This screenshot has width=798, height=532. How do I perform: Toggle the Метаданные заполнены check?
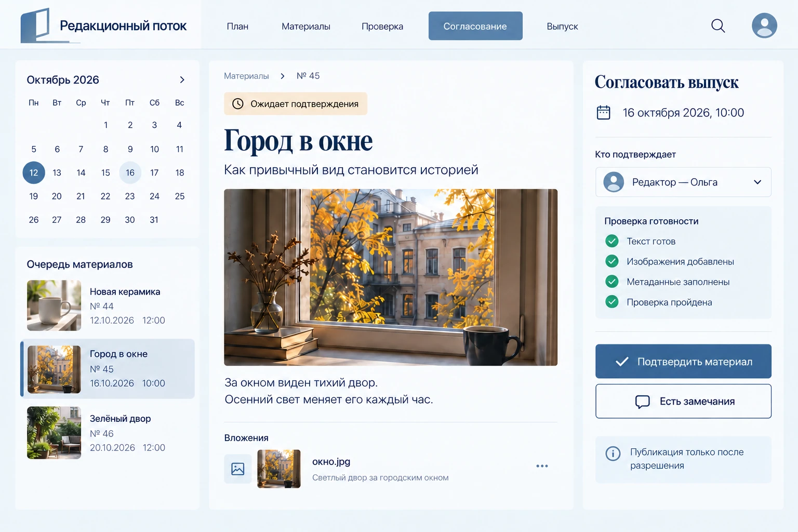[x=611, y=282]
